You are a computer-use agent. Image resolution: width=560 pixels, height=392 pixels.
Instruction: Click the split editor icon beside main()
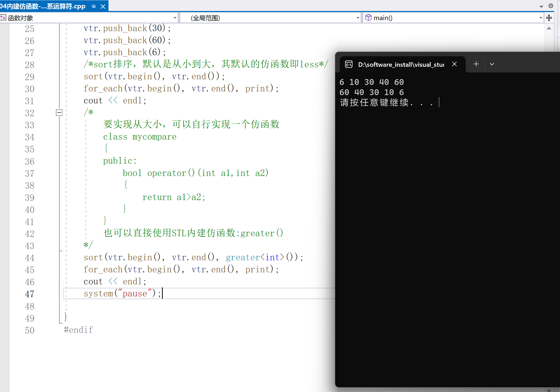(x=549, y=18)
